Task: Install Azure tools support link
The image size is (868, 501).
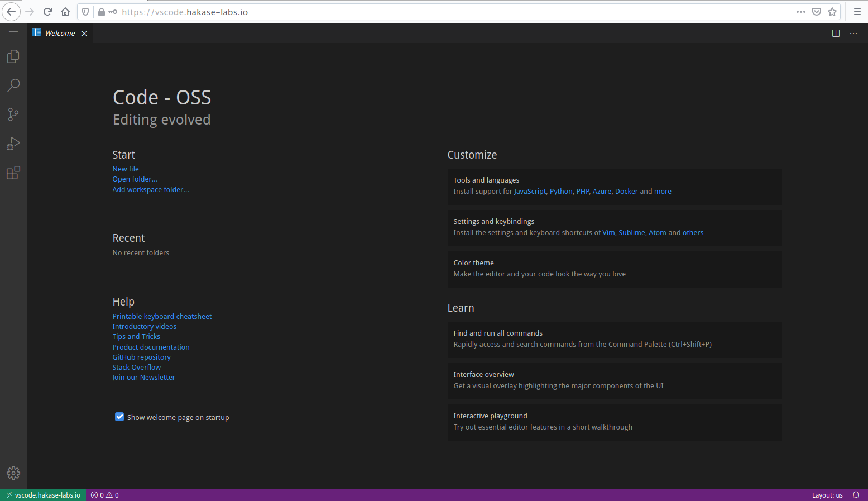Action: (x=602, y=192)
